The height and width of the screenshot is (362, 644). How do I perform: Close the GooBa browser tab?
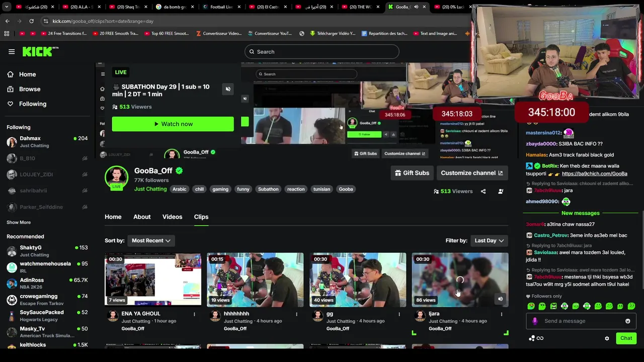pos(424,7)
